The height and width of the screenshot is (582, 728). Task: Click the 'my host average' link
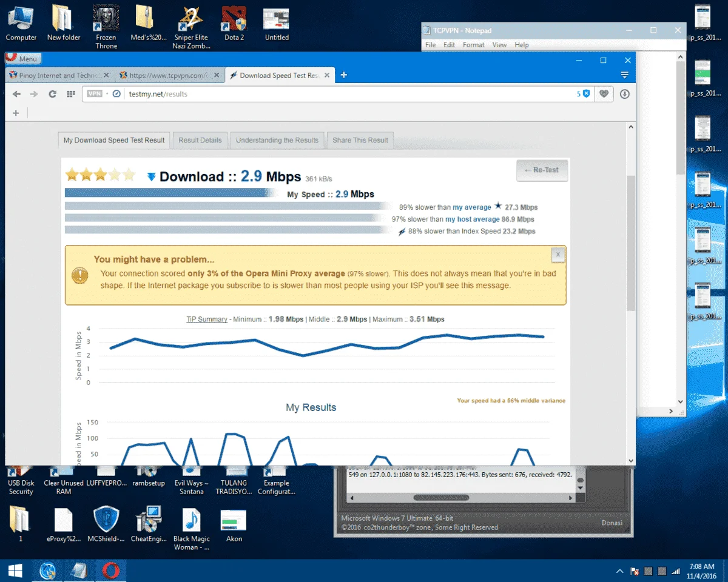pyautogui.click(x=473, y=219)
